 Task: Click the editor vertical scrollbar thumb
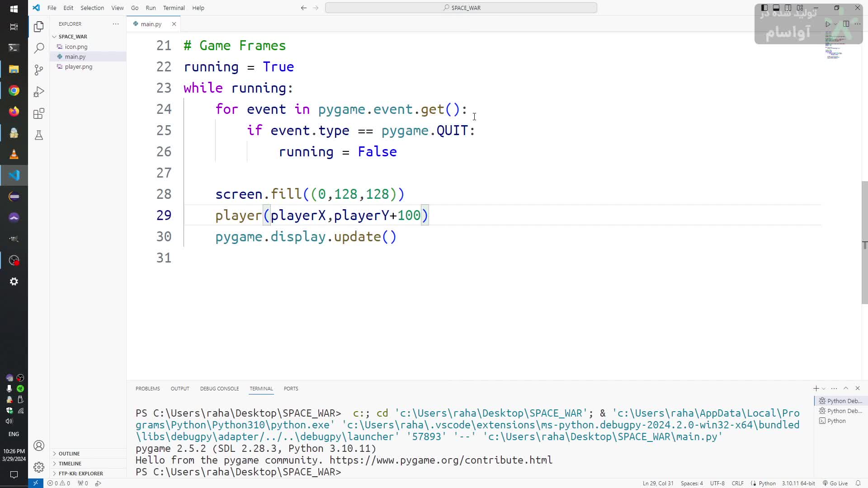(x=864, y=242)
